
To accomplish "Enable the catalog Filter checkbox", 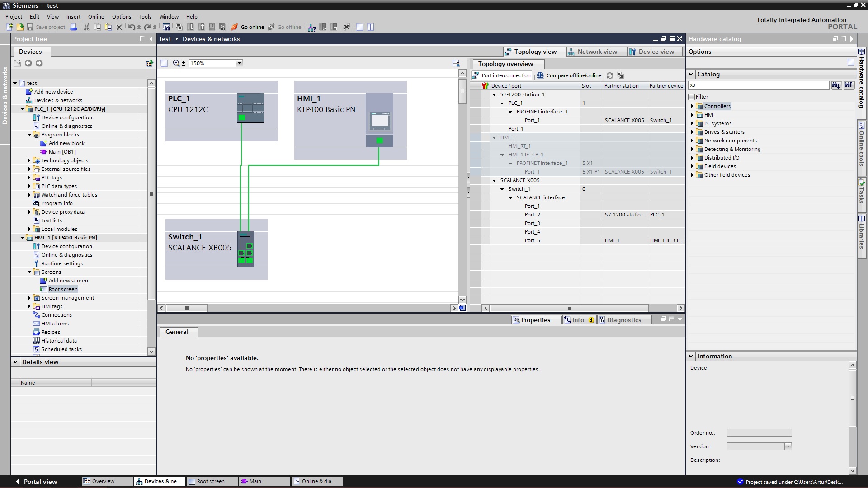I will coord(692,97).
